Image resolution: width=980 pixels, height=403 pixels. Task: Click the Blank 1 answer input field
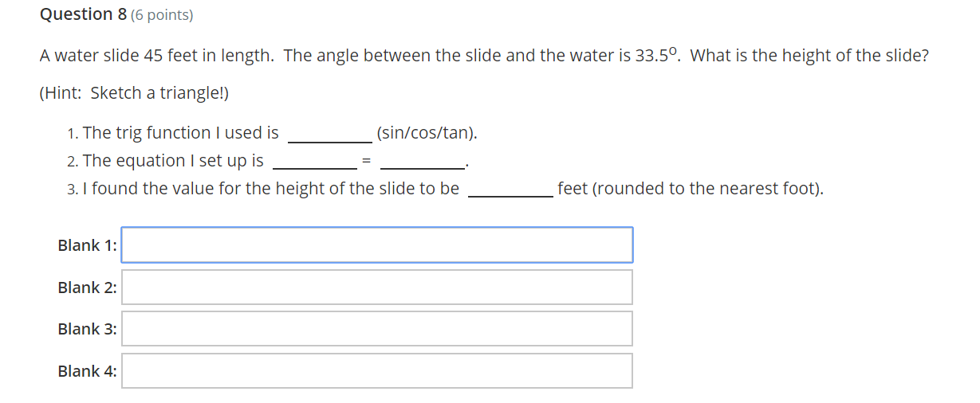coord(376,245)
